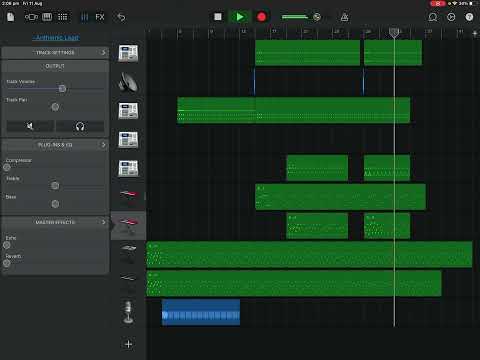Select the green region on ninth track
The width and height of the screenshot is (480, 360).
click(x=294, y=283)
